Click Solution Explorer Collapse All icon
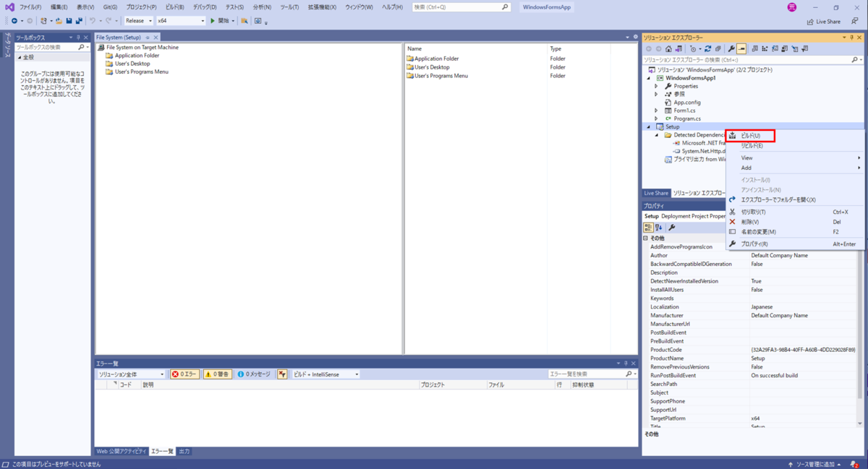The height and width of the screenshot is (469, 868). [x=718, y=48]
